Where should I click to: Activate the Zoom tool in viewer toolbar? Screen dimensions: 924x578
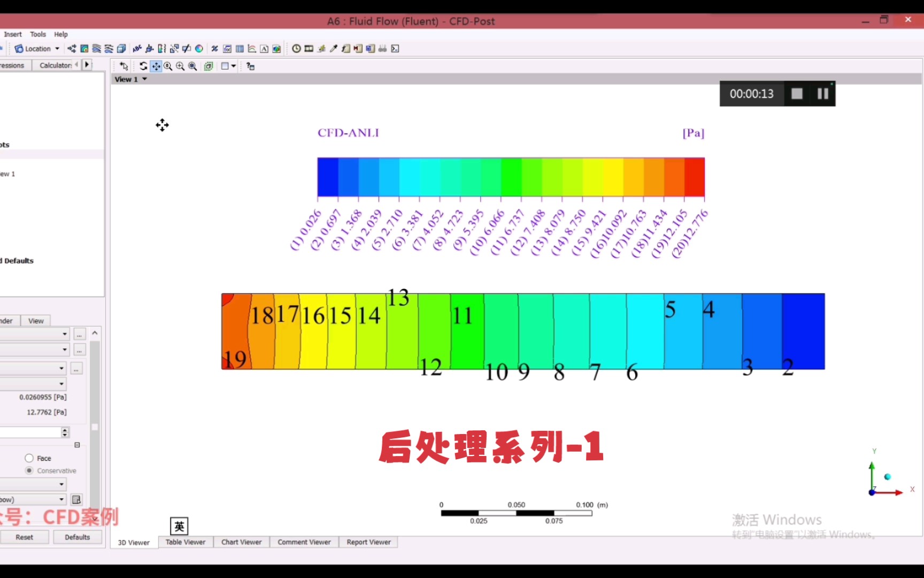point(168,66)
